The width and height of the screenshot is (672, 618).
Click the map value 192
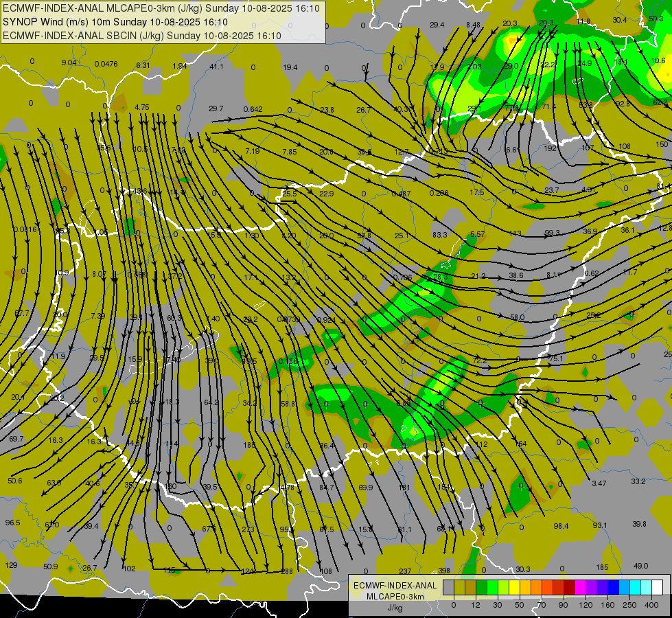coord(551,148)
